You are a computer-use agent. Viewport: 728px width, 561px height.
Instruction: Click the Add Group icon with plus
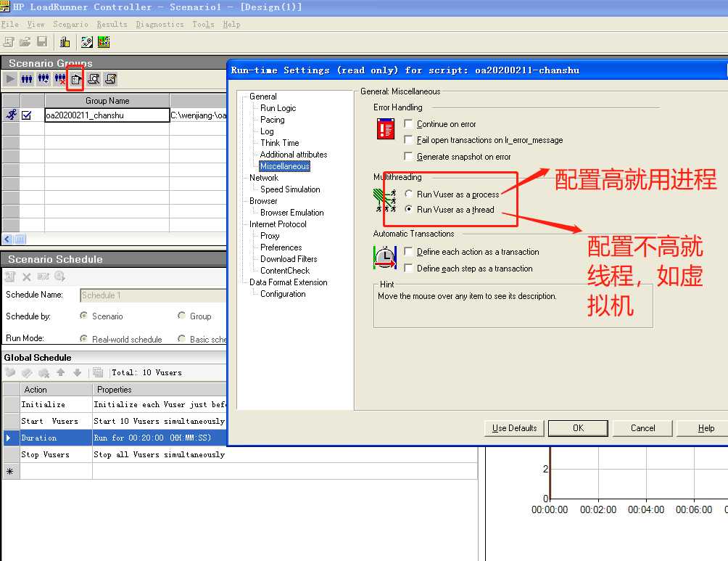tap(44, 79)
